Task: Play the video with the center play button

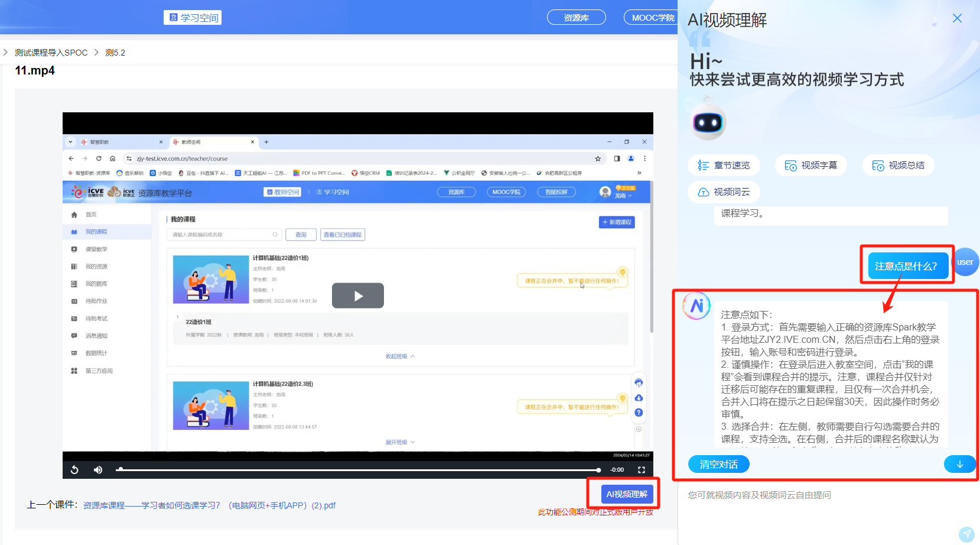Action: coord(357,296)
